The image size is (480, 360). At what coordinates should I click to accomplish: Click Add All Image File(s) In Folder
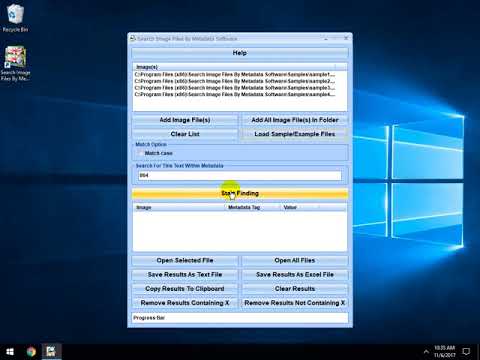295,120
